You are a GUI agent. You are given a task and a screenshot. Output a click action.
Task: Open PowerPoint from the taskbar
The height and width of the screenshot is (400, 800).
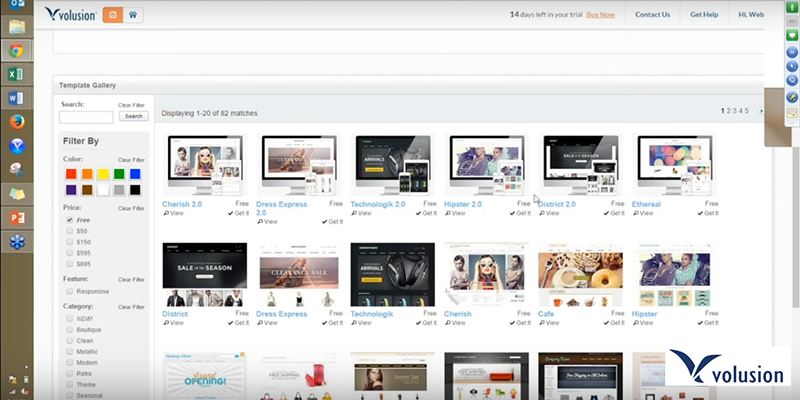tap(17, 216)
